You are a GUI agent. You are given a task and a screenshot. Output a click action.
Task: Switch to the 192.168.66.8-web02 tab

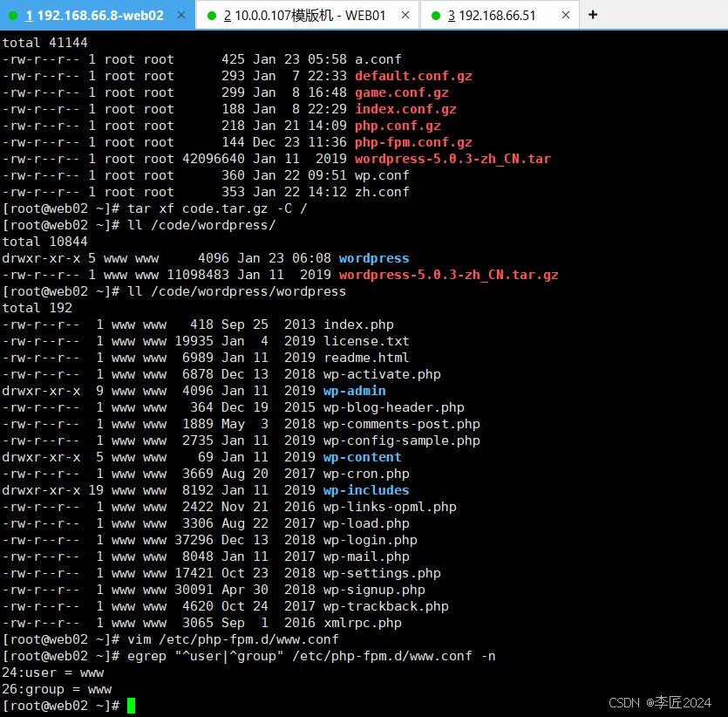coord(97,16)
